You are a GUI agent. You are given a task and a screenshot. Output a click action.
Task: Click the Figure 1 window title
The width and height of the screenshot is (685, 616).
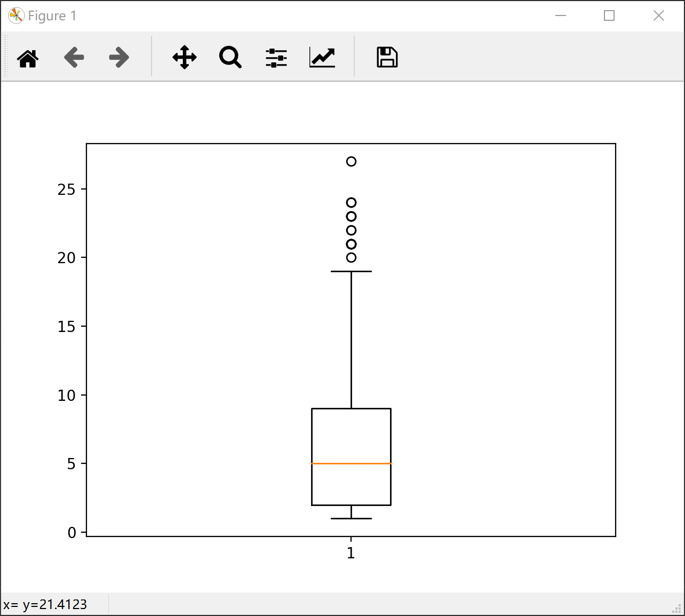coord(52,15)
